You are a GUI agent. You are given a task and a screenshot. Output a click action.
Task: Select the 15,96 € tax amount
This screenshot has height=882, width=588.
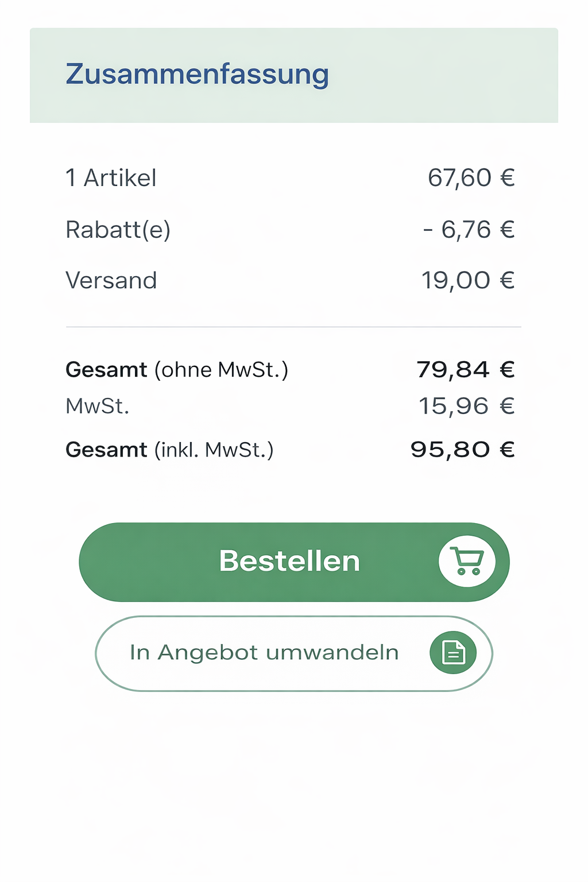[466, 407]
